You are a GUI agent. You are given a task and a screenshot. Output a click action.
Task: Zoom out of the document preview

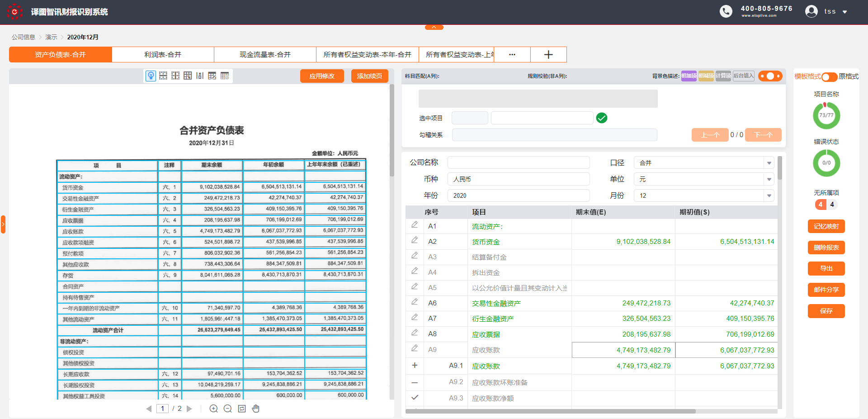(x=228, y=409)
